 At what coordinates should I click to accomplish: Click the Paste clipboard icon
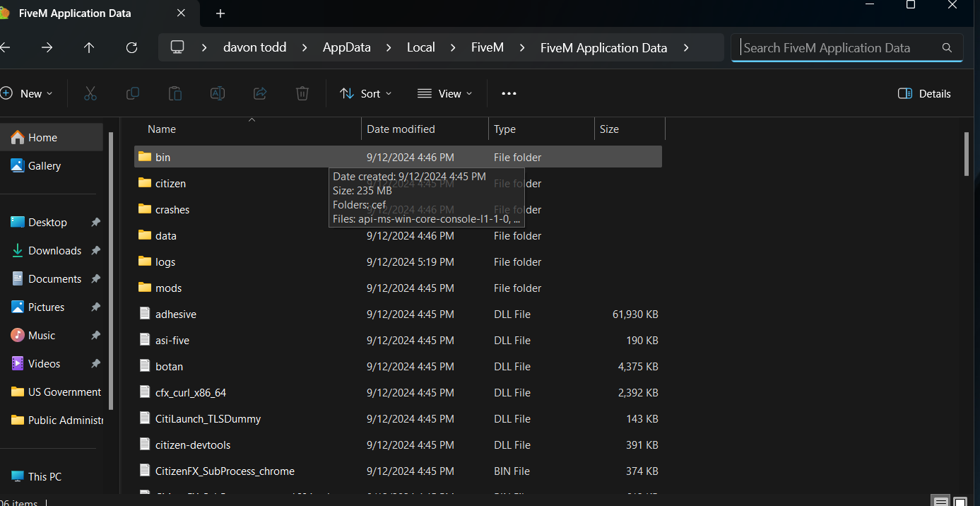click(x=175, y=93)
